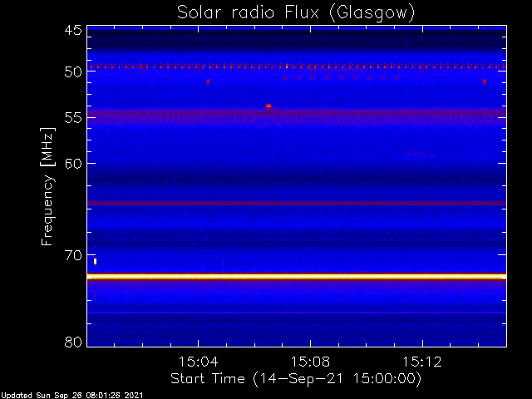Click the red-yellow burst spot near 54 MHz
Image resolution: width=532 pixels, height=399 pixels.
click(x=268, y=106)
